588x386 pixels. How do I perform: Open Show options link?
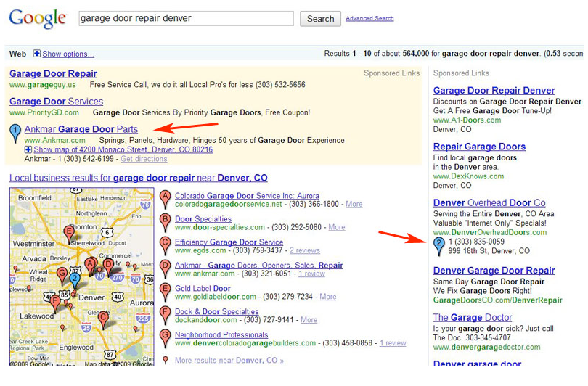(68, 54)
